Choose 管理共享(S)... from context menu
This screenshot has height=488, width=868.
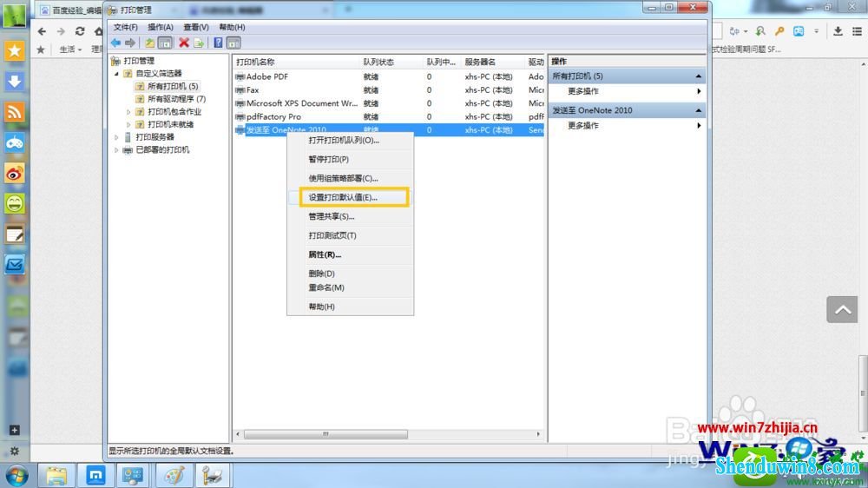click(350, 216)
